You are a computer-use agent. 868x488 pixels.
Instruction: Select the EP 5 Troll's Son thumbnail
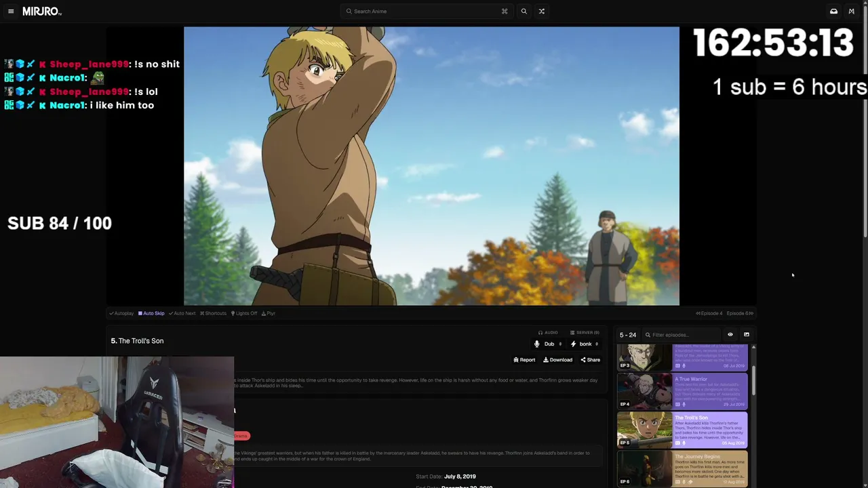pos(644,430)
